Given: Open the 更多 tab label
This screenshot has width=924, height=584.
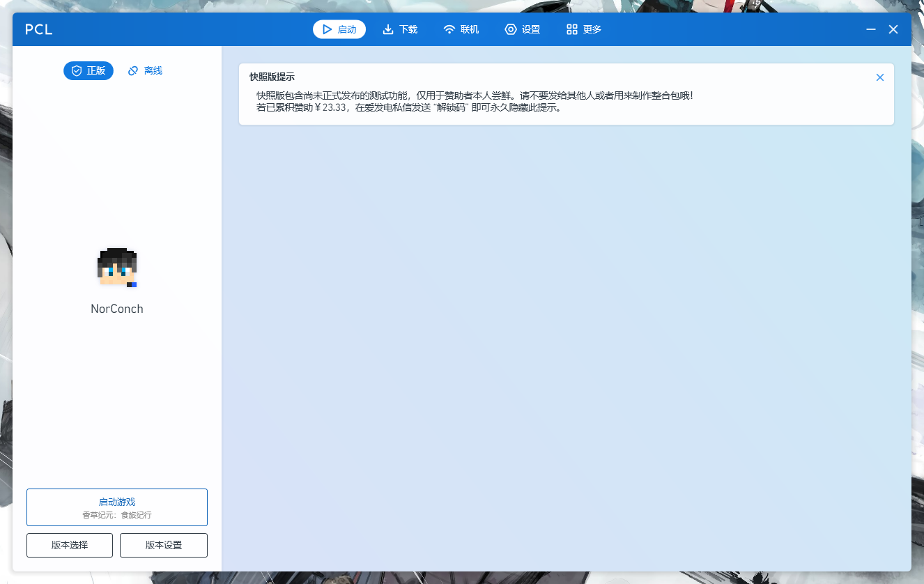Looking at the screenshot, I should coord(592,29).
